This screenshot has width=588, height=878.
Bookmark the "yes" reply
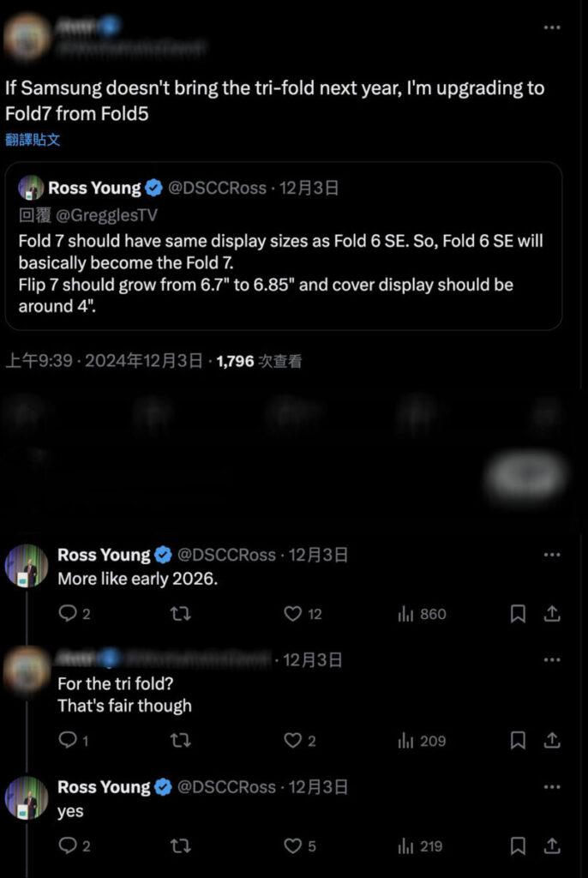coord(518,846)
